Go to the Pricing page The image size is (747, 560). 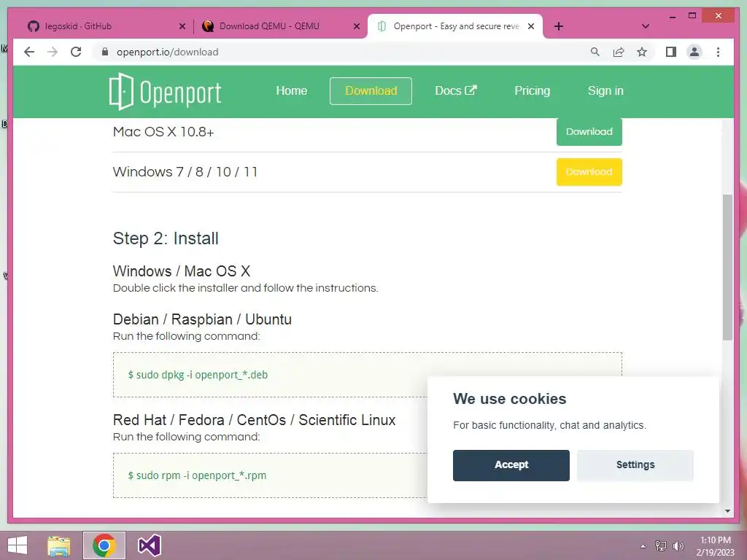tap(532, 91)
